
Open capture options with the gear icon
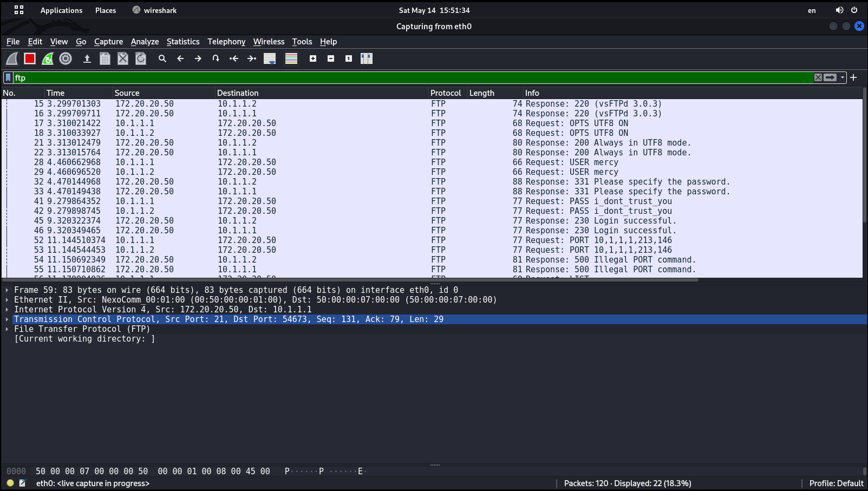(x=66, y=58)
